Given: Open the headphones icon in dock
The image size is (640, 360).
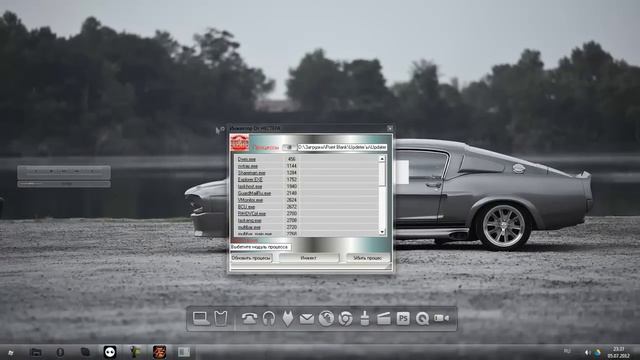Looking at the screenshot, I should tap(269, 318).
